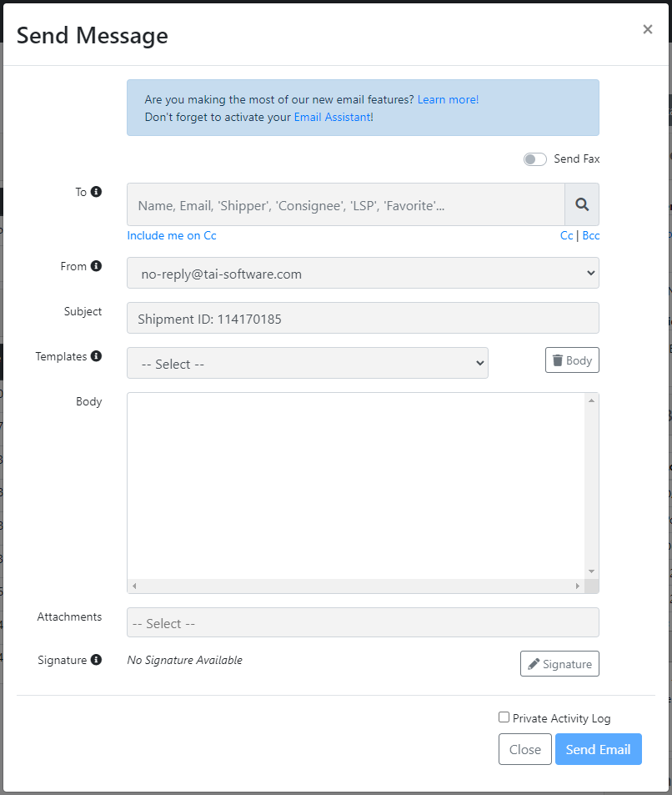The height and width of the screenshot is (795, 672).
Task: Click the trash Body clear button
Action: pos(572,360)
